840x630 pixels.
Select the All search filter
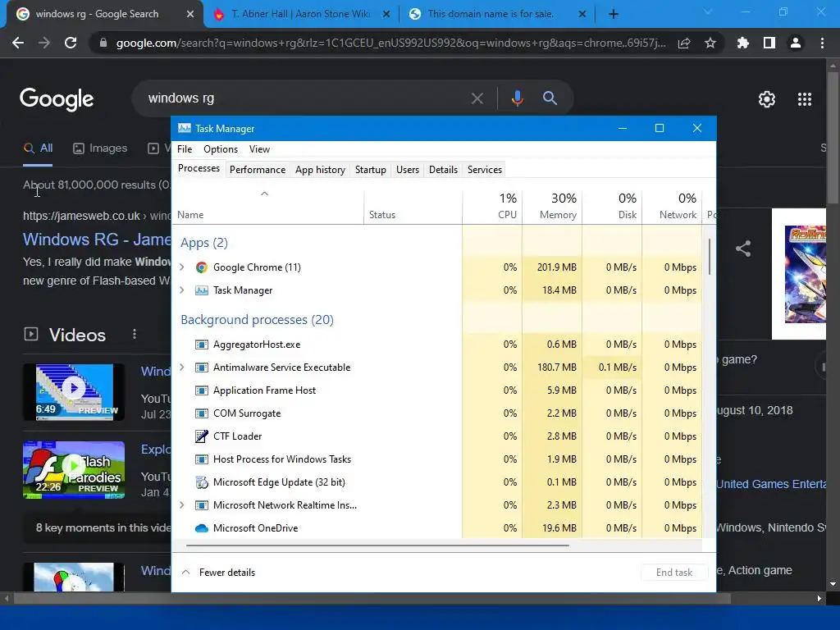click(x=38, y=148)
